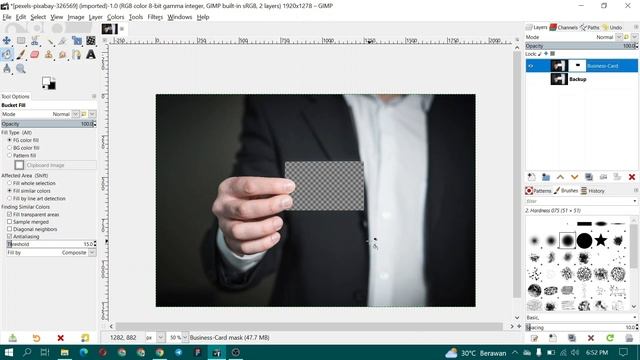Select the Paths tool
The height and width of the screenshot is (360, 640).
point(77,54)
